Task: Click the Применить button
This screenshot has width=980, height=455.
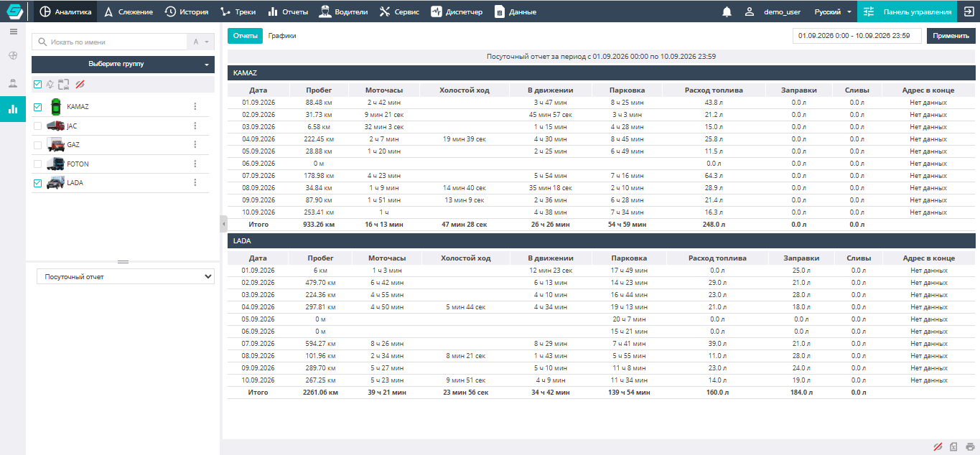Action: [x=951, y=36]
